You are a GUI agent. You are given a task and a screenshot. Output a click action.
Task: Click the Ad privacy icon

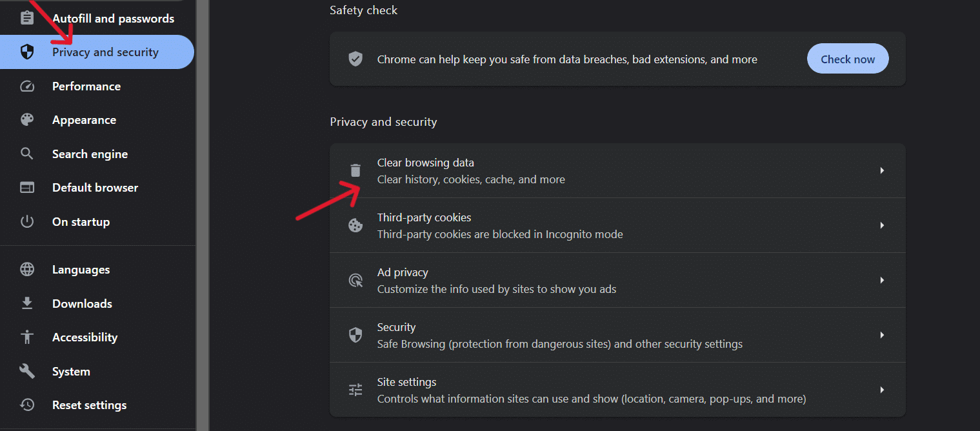tap(355, 280)
